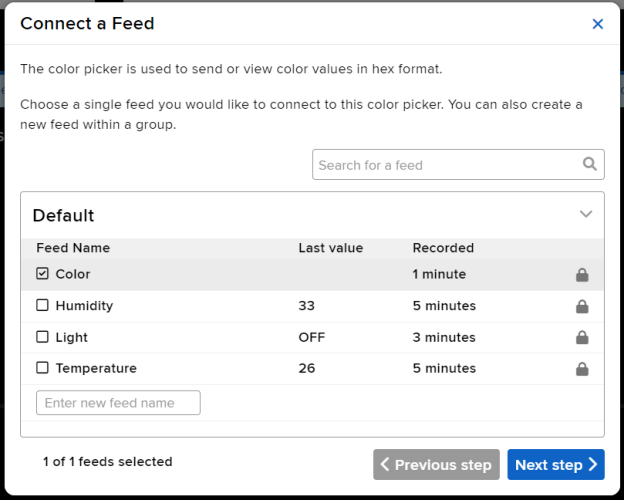Click the lock icon on Color row
The height and width of the screenshot is (500, 624).
point(582,275)
